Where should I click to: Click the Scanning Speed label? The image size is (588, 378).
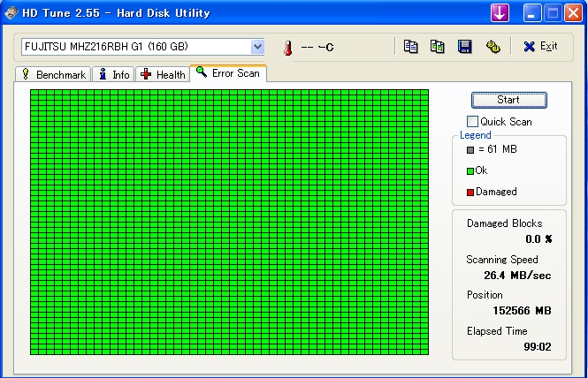(502, 260)
